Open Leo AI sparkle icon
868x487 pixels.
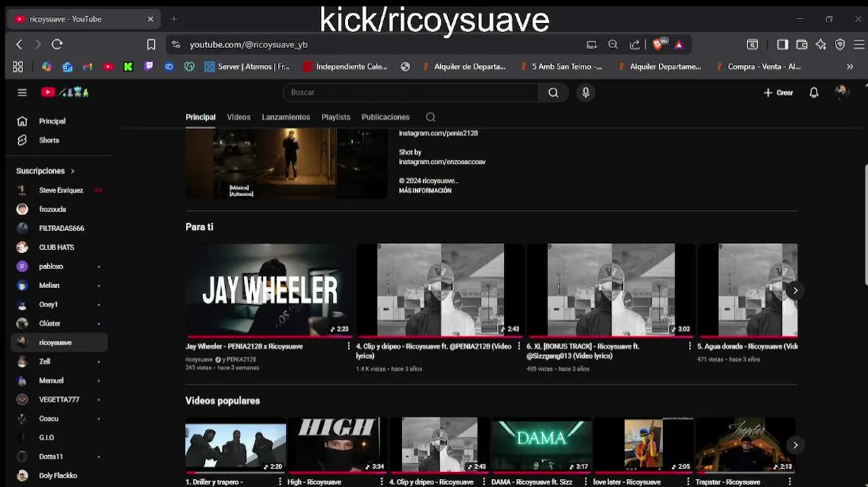(x=821, y=45)
